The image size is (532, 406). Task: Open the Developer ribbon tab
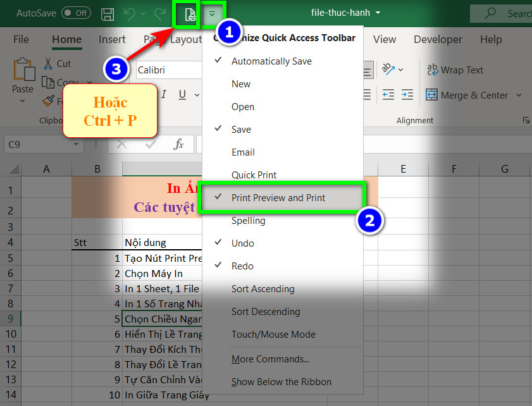click(438, 39)
